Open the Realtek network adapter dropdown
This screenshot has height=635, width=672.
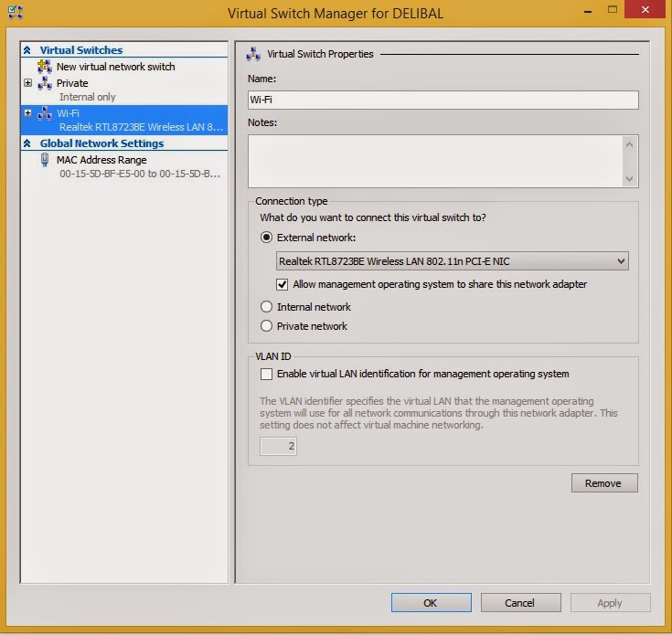(x=621, y=261)
